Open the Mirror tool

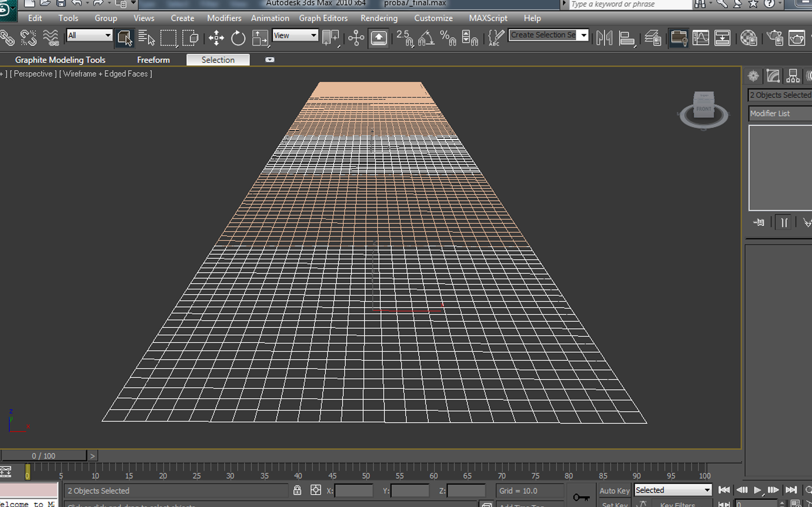(x=604, y=38)
